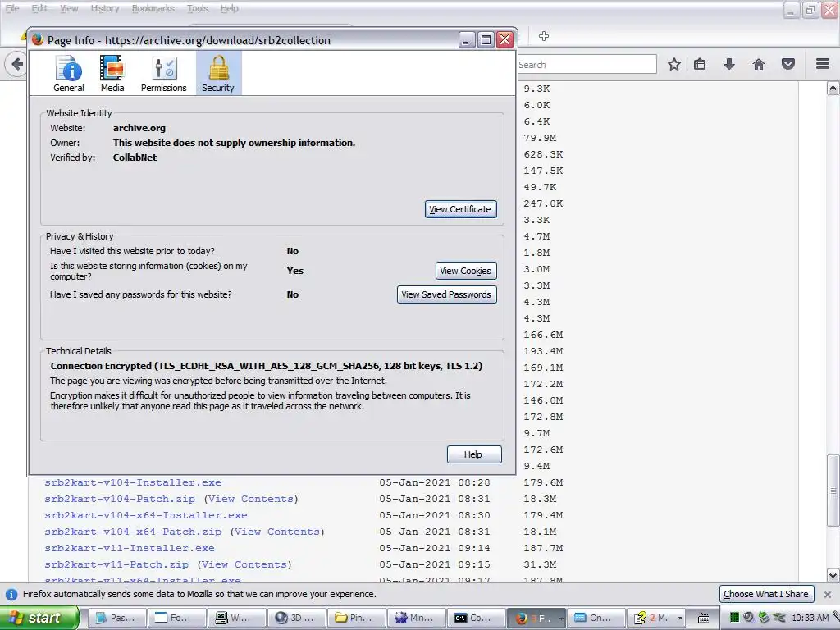Open the Firefox hamburger menu

pyautogui.click(x=823, y=64)
